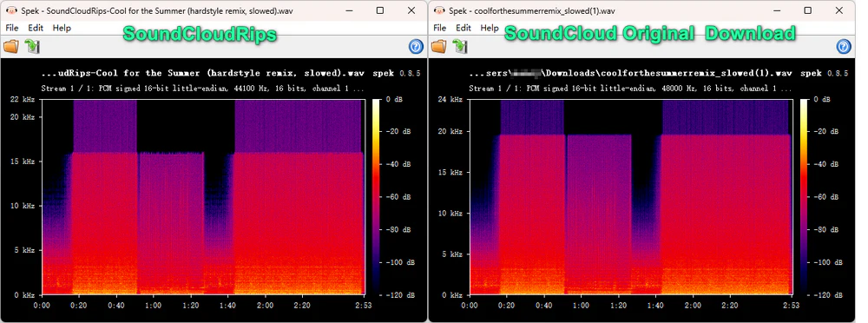Viewport: 868px width, 323px height.
Task: Open the Edit menu in the right Spek window
Action: [464, 28]
